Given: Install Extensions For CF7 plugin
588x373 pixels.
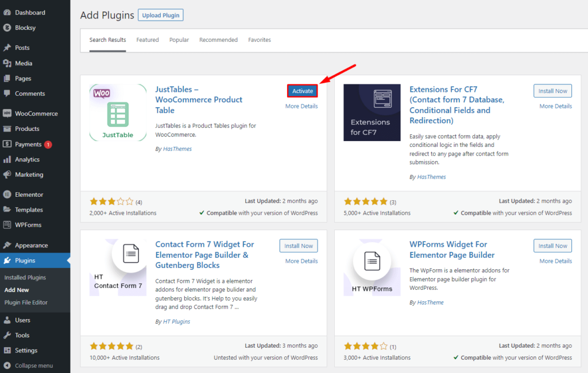Looking at the screenshot, I should coord(553,91).
